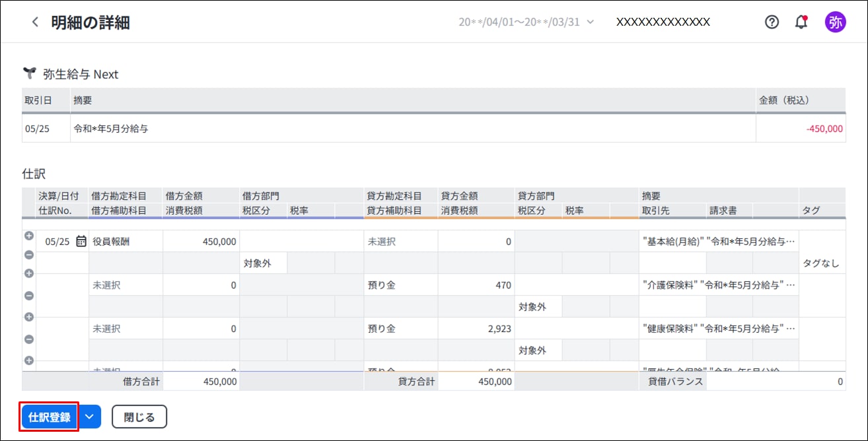Click the 05/25 transaction date in 取引日 column
The width and height of the screenshot is (868, 441).
[37, 129]
